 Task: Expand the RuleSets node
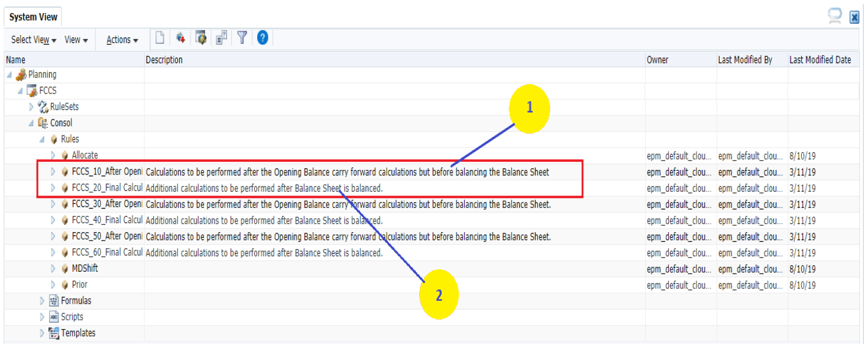tap(32, 107)
